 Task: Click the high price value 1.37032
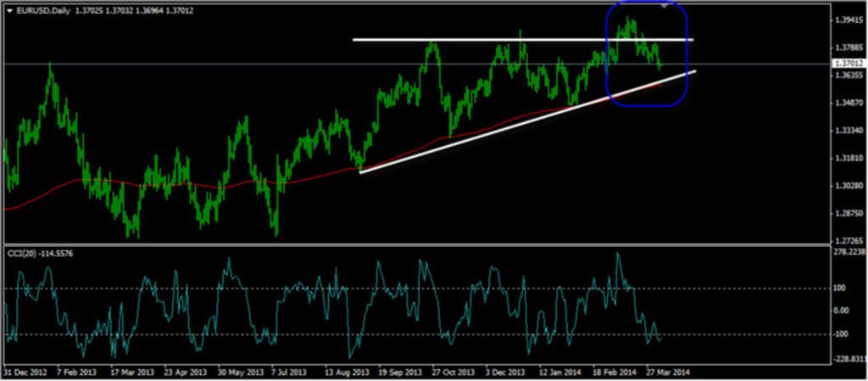120,10
